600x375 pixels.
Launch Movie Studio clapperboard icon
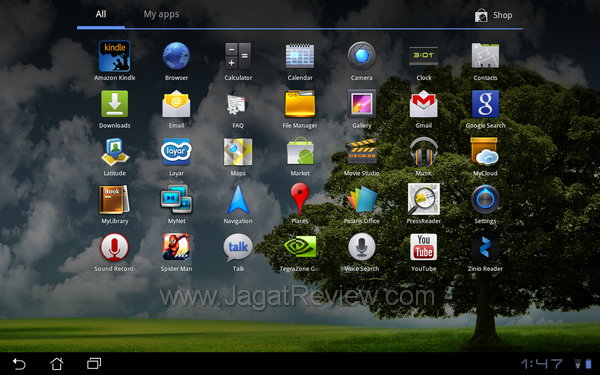click(x=362, y=152)
